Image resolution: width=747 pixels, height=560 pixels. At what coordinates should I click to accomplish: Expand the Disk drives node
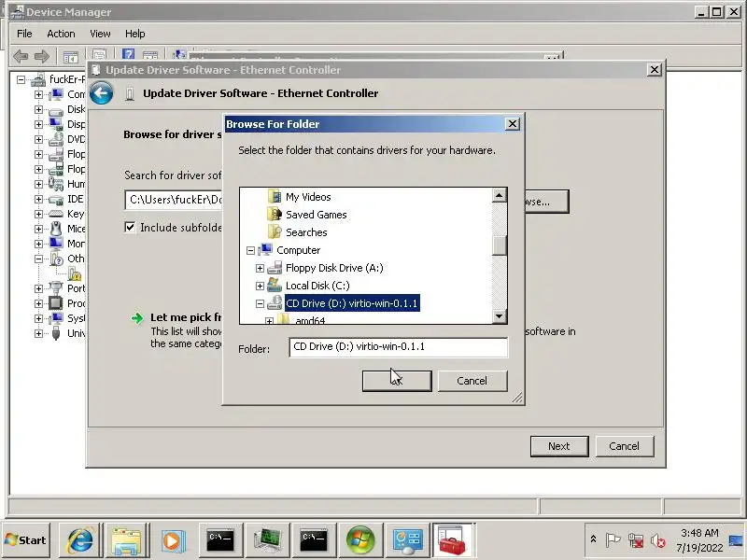38,109
